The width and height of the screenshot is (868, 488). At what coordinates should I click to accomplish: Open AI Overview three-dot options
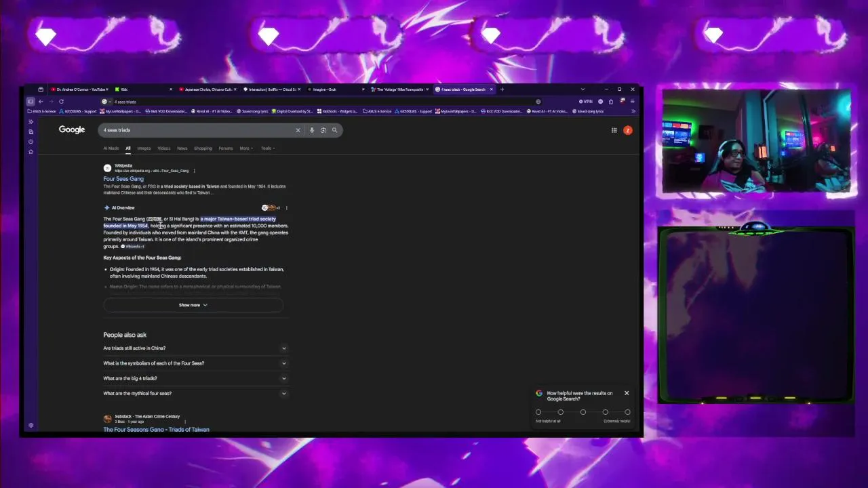pyautogui.click(x=286, y=208)
